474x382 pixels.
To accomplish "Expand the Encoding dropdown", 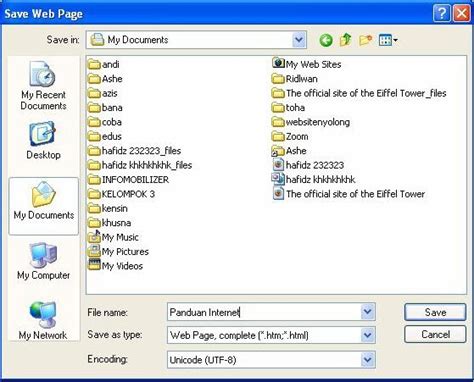I will point(368,360).
